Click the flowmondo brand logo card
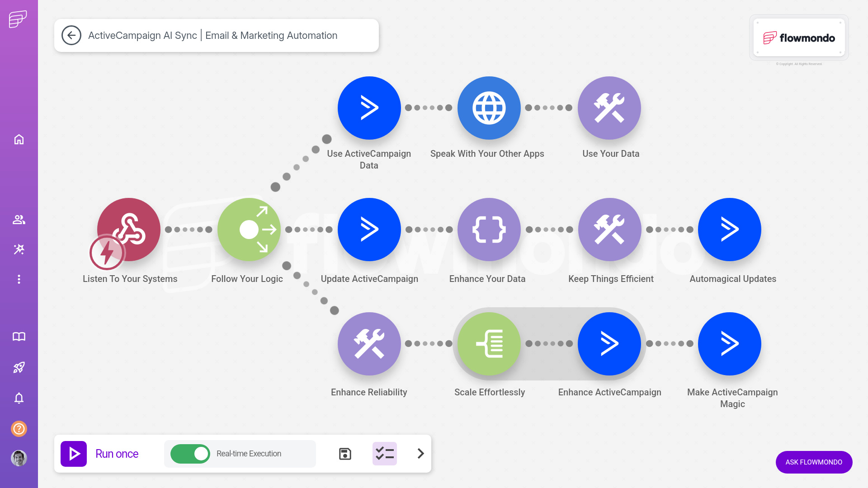The width and height of the screenshot is (868, 488). (x=799, y=38)
